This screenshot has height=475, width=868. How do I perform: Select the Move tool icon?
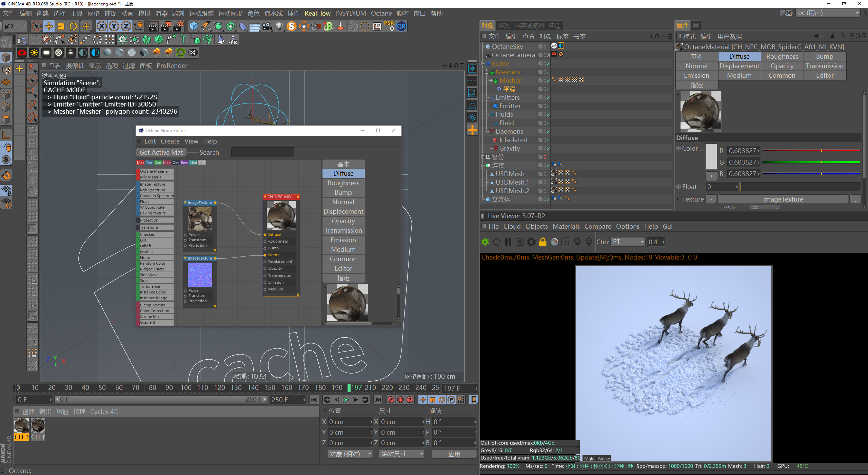(49, 26)
